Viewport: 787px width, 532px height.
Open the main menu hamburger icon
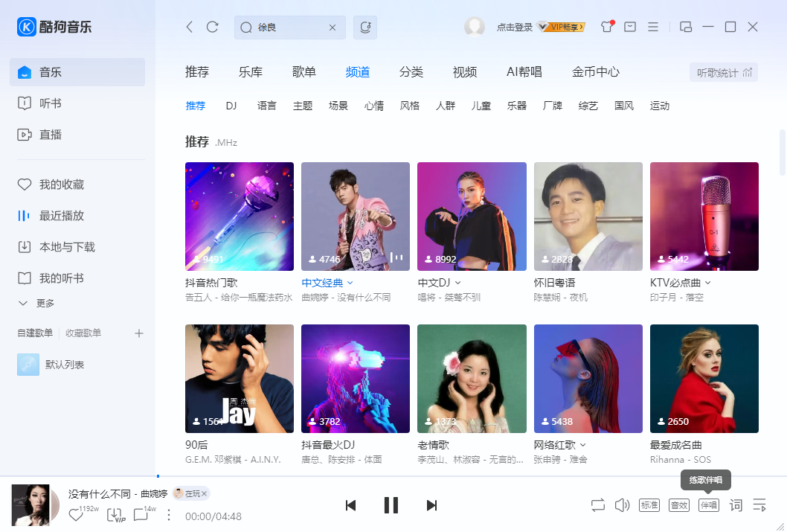tap(653, 27)
